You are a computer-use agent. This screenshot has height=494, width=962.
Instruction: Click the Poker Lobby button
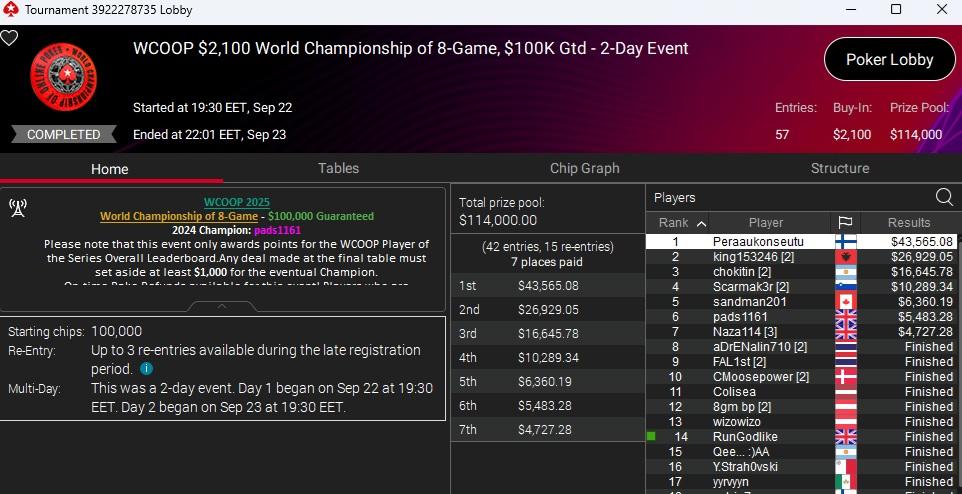point(889,59)
